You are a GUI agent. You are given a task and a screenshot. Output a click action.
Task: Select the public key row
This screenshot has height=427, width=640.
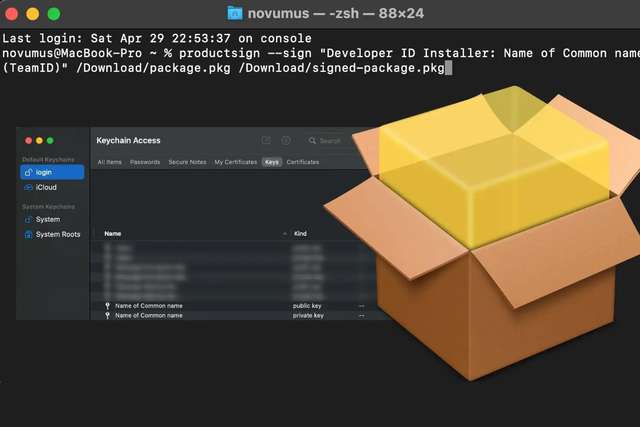click(200, 305)
